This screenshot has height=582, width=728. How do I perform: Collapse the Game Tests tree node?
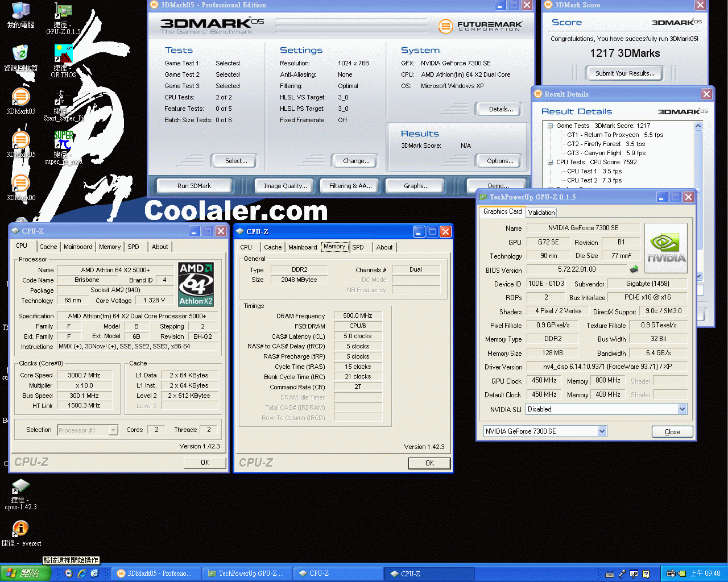click(x=550, y=126)
